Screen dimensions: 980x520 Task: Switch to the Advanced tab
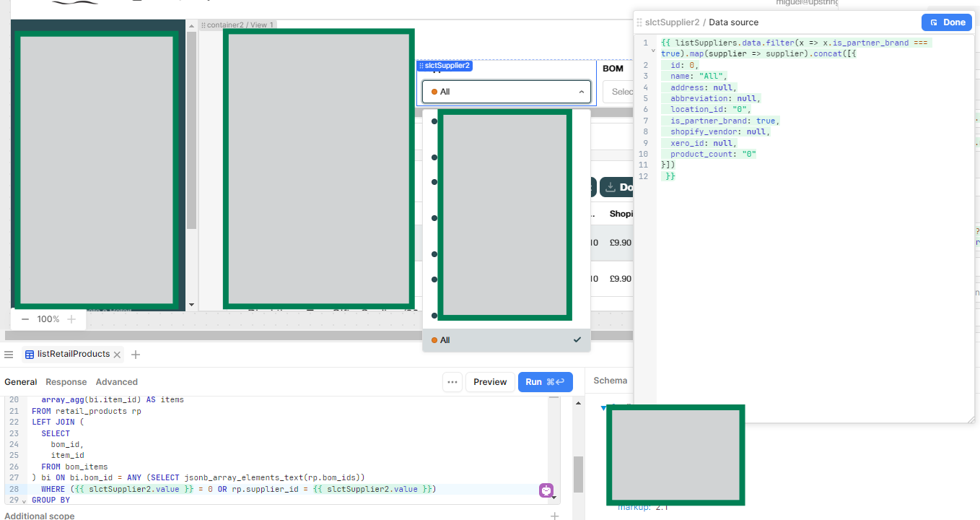click(x=117, y=382)
